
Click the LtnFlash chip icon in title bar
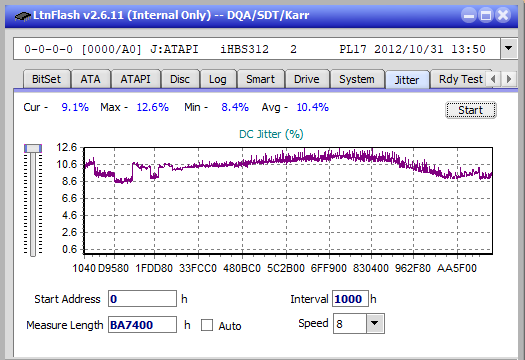click(23, 16)
